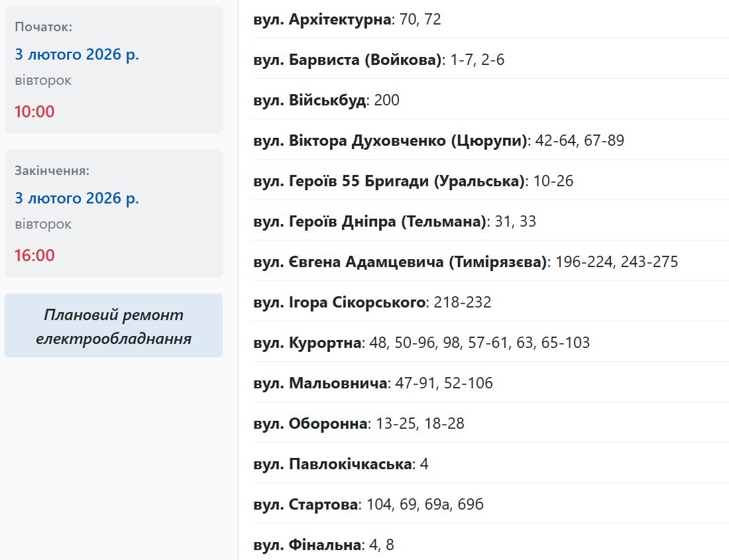Click the вул. Військбуд address line
Viewport: 729px width, 560px height.
(x=326, y=101)
